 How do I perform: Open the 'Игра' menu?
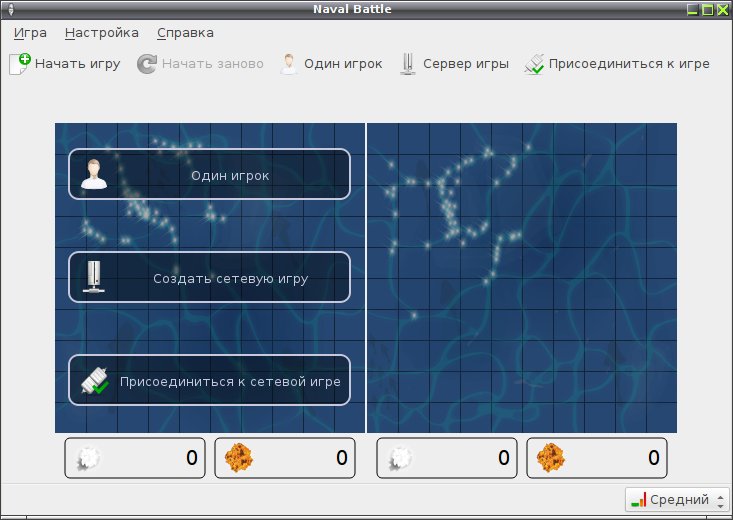[30, 33]
